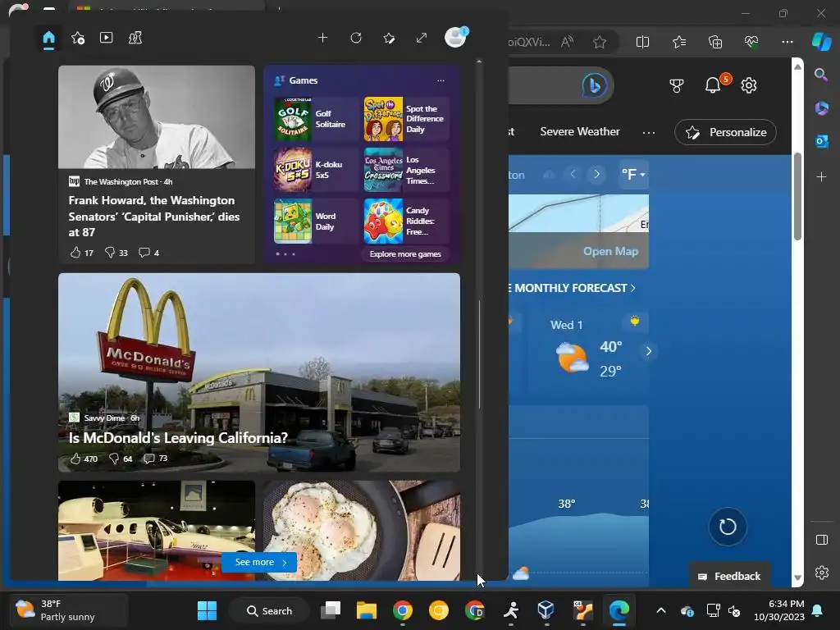Open Outlook in the Edge sidebar
840x630 pixels.
pyautogui.click(x=821, y=141)
